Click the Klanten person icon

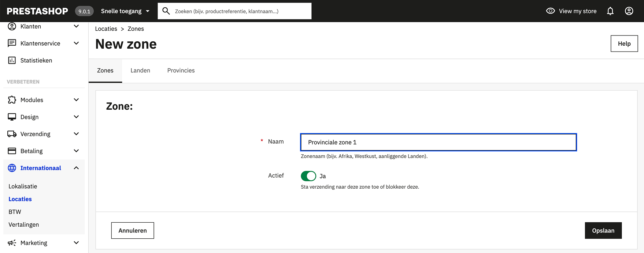(x=12, y=26)
